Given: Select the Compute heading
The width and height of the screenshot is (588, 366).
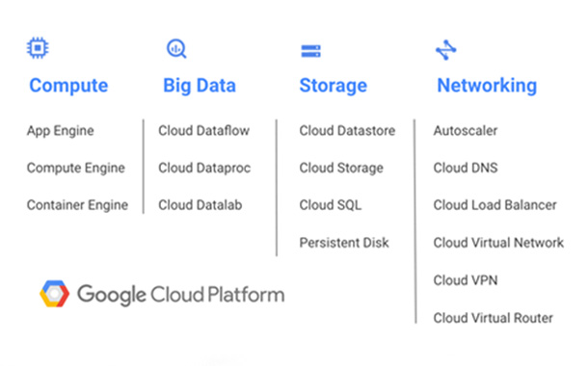Looking at the screenshot, I should [68, 86].
